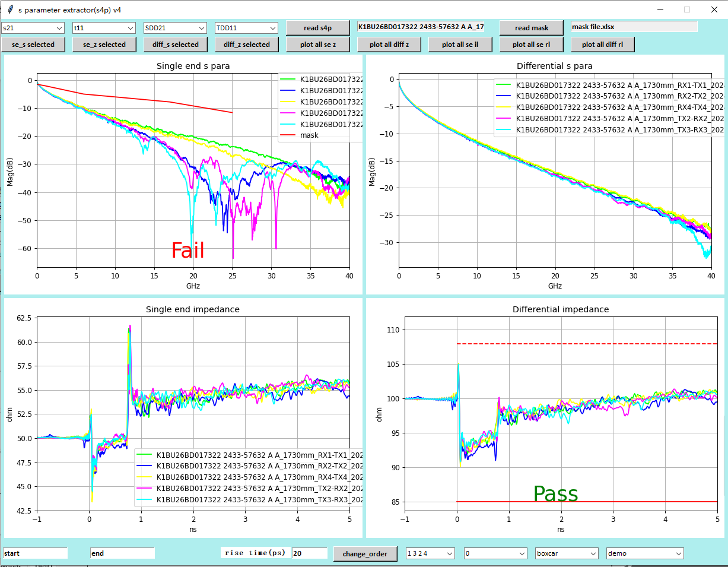This screenshot has width=728, height=567.
Task: Click the change_order button
Action: [x=365, y=553]
